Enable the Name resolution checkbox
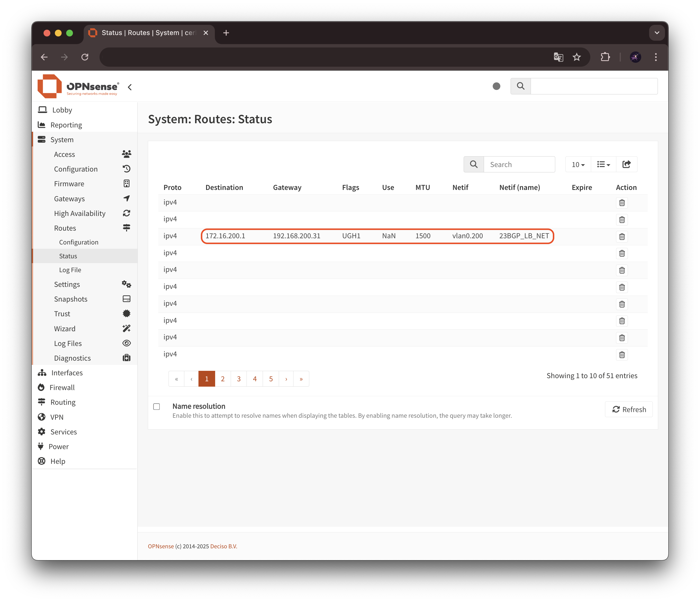Viewport: 700px width, 602px height. (x=156, y=406)
